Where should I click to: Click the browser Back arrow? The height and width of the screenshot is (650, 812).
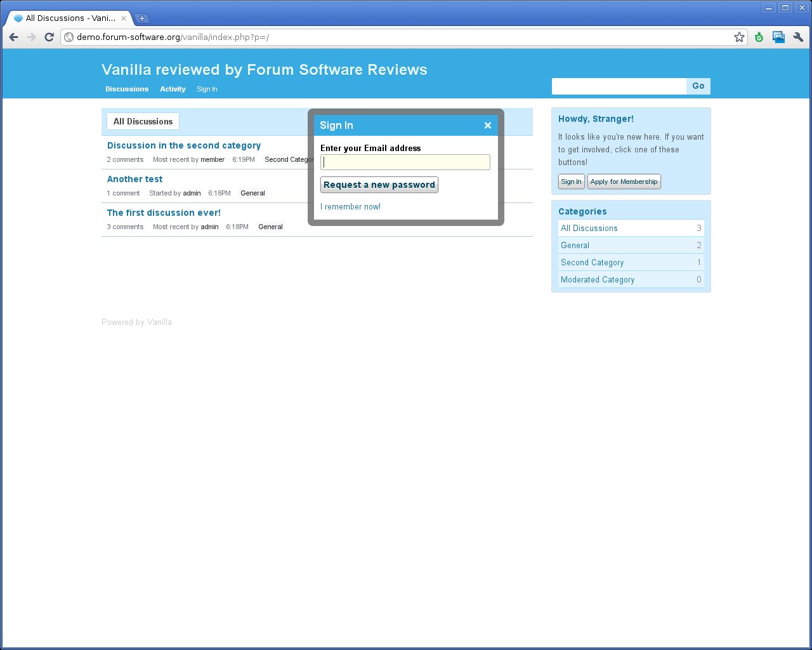pyautogui.click(x=14, y=37)
